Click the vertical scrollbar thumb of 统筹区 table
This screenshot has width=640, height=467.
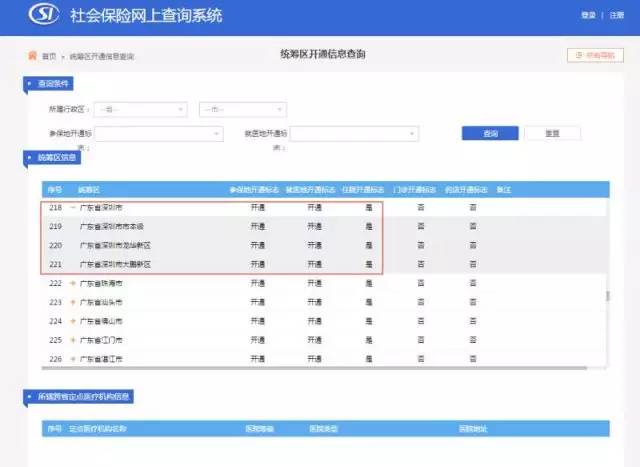[607, 296]
